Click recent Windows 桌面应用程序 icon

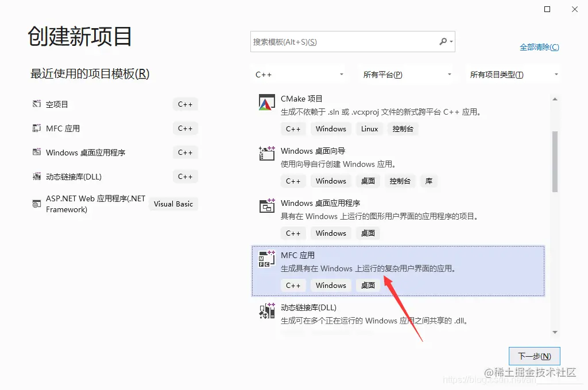click(36, 152)
